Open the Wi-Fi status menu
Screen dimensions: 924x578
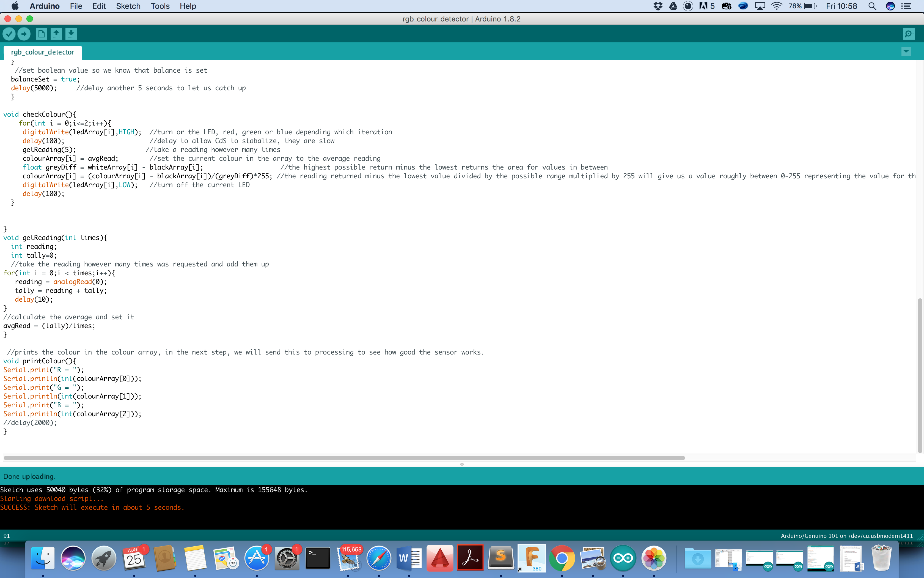click(777, 6)
